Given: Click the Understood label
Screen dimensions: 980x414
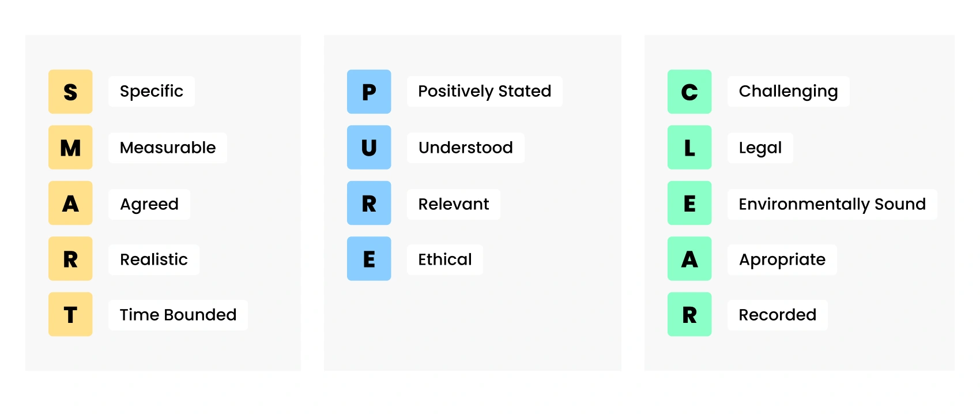Looking at the screenshot, I should point(466,148).
